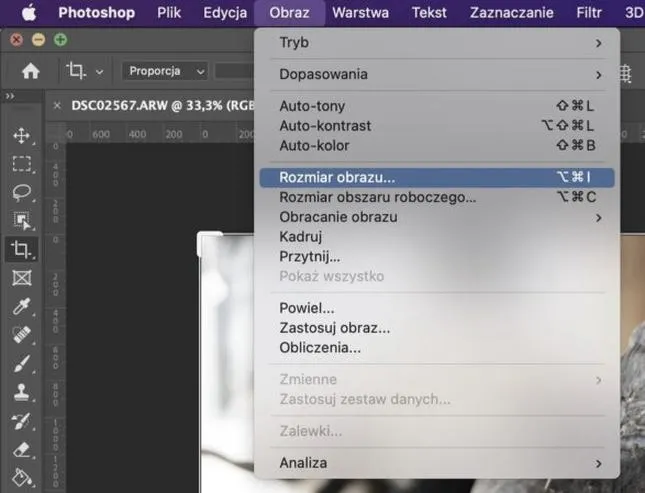Select the Healing Brush tool
This screenshot has width=645, height=493.
(x=21, y=335)
